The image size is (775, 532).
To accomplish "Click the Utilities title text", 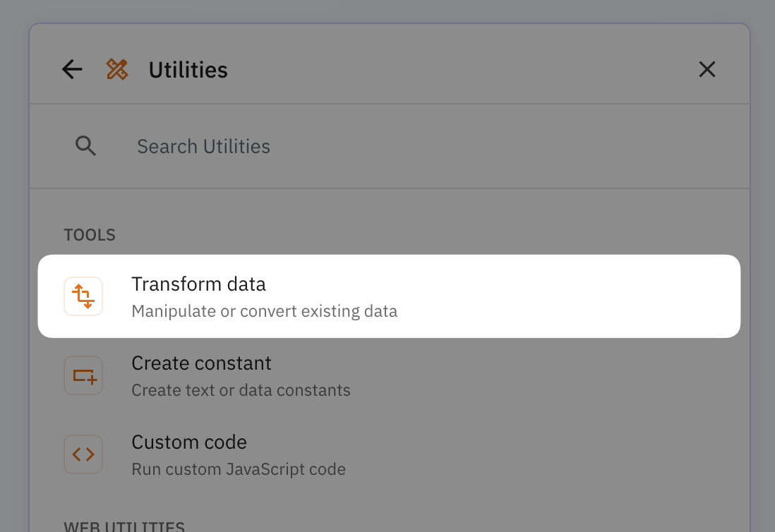I will point(188,69).
